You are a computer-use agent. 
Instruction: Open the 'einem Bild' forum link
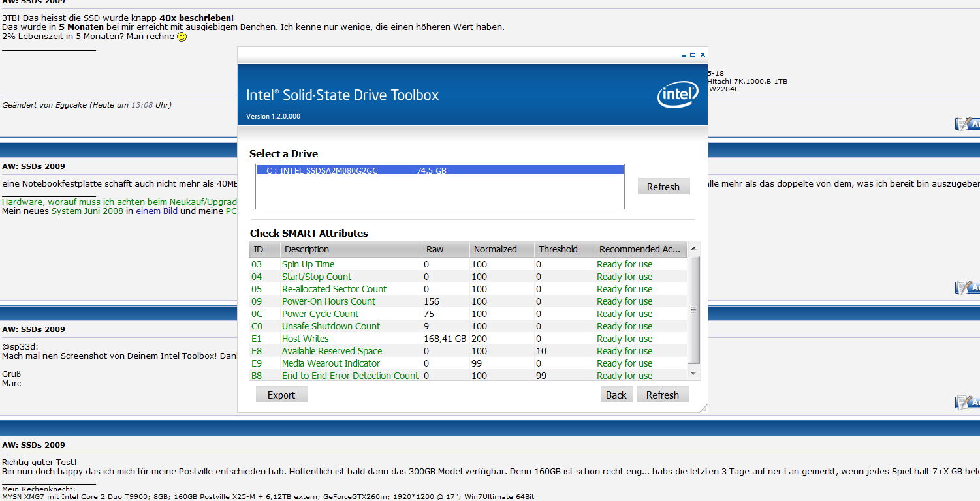157,211
